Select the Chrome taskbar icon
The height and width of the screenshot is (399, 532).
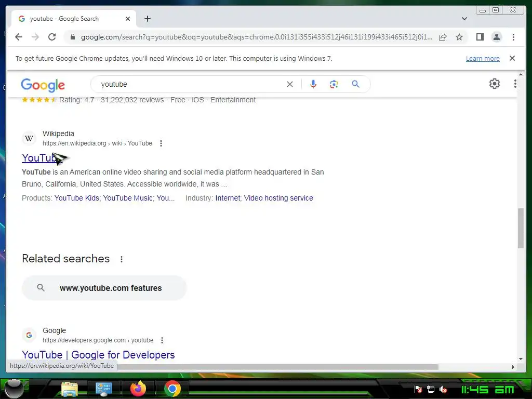(x=172, y=389)
